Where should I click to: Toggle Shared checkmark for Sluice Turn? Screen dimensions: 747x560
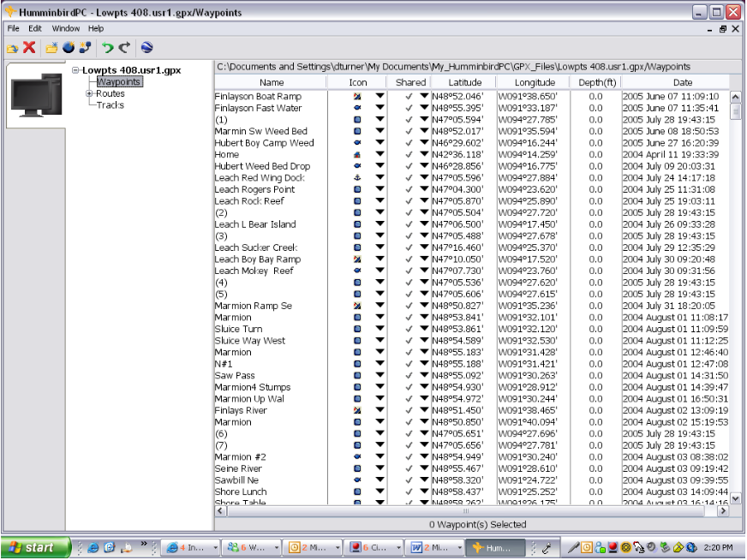(x=409, y=329)
